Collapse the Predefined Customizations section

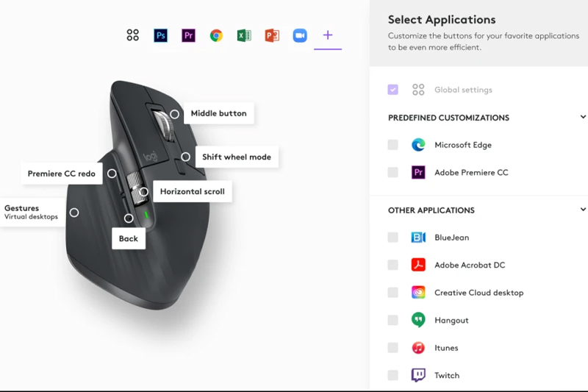pos(583,117)
